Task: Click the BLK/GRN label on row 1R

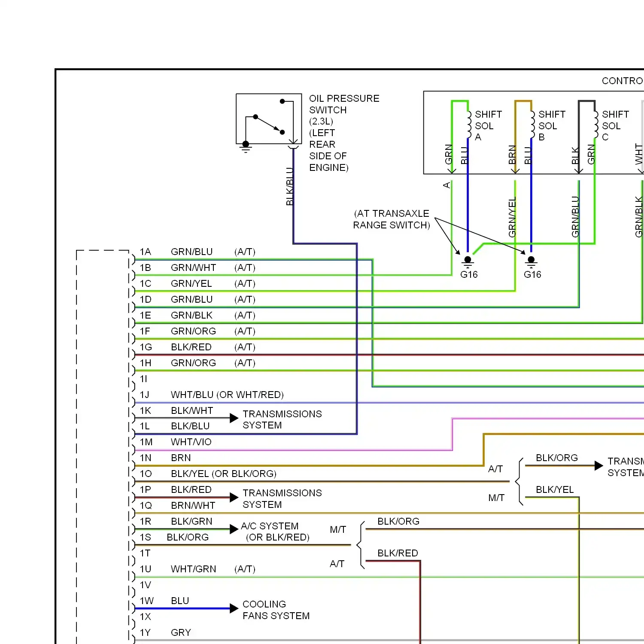Action: [x=191, y=522]
